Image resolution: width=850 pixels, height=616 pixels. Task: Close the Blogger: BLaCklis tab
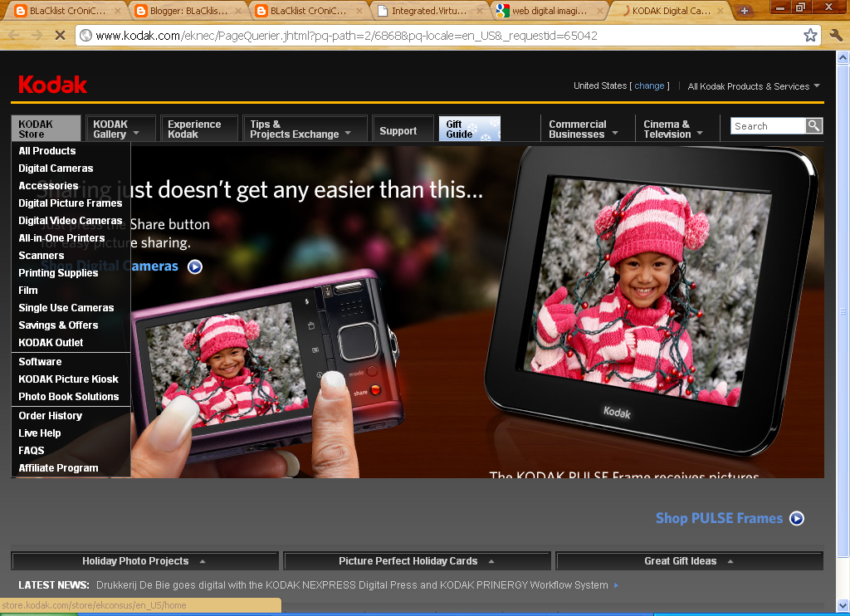pos(238,10)
